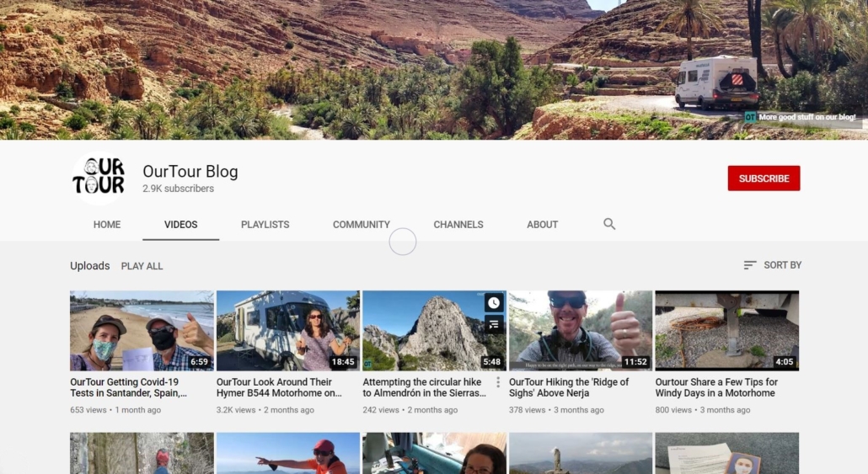Viewport: 868px width, 474px height.
Task: Open the Playlists tab
Action: [x=265, y=225]
